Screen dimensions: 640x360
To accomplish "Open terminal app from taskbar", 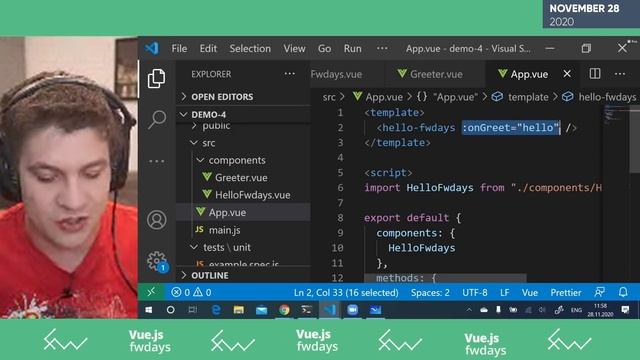I will click(x=307, y=310).
